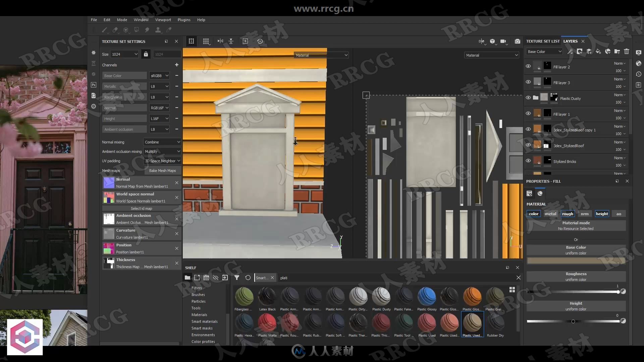Select the filter icon in Shelf panel
Screen dimensions: 644x362
coord(236,278)
